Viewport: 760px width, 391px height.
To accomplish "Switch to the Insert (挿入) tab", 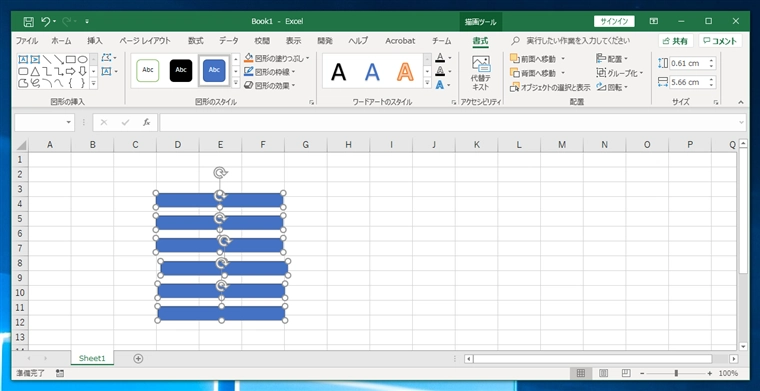I will pyautogui.click(x=95, y=41).
